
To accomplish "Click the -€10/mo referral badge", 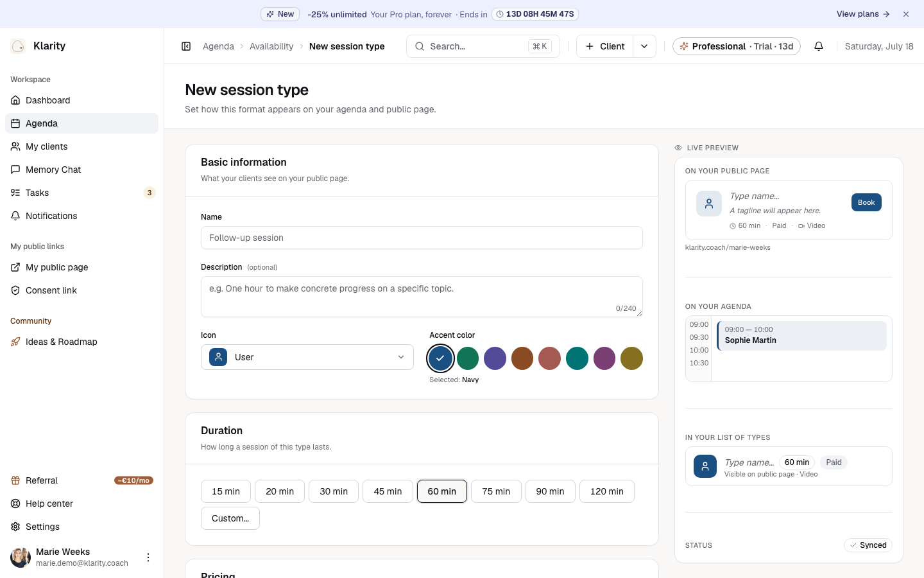I will pyautogui.click(x=133, y=480).
